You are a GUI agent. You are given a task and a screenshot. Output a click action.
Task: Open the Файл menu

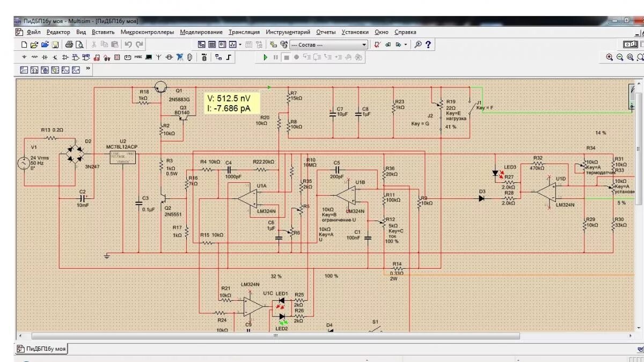tap(33, 32)
